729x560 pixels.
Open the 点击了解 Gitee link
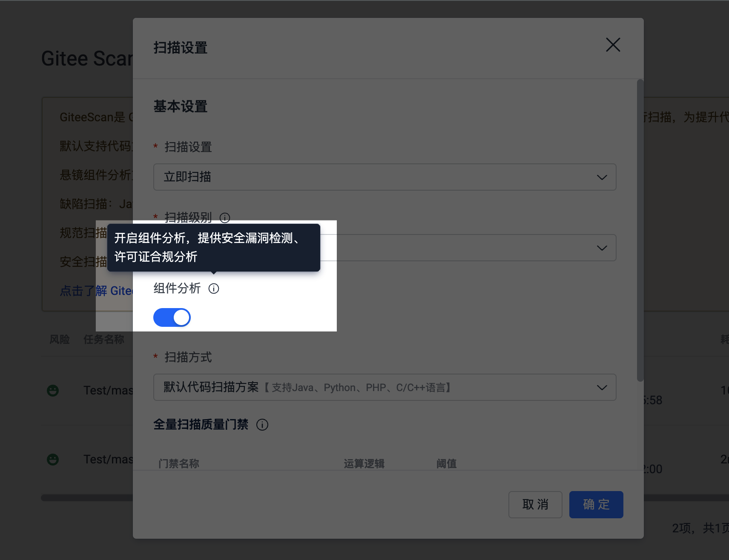click(96, 291)
